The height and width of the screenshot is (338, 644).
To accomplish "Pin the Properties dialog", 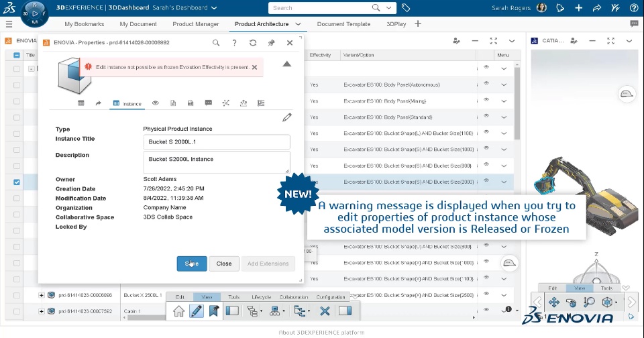I will click(271, 43).
